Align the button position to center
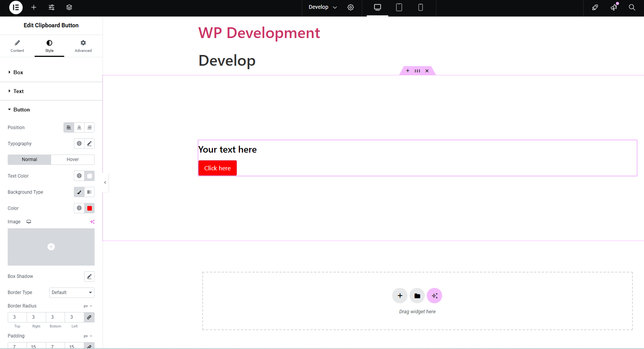 pos(79,127)
